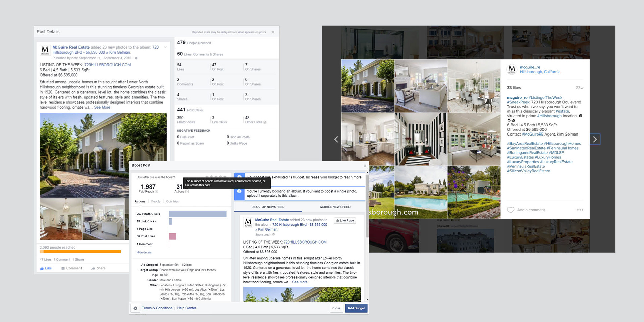Click #SiliconValleyRealEstate hashtag

pyautogui.click(x=529, y=171)
